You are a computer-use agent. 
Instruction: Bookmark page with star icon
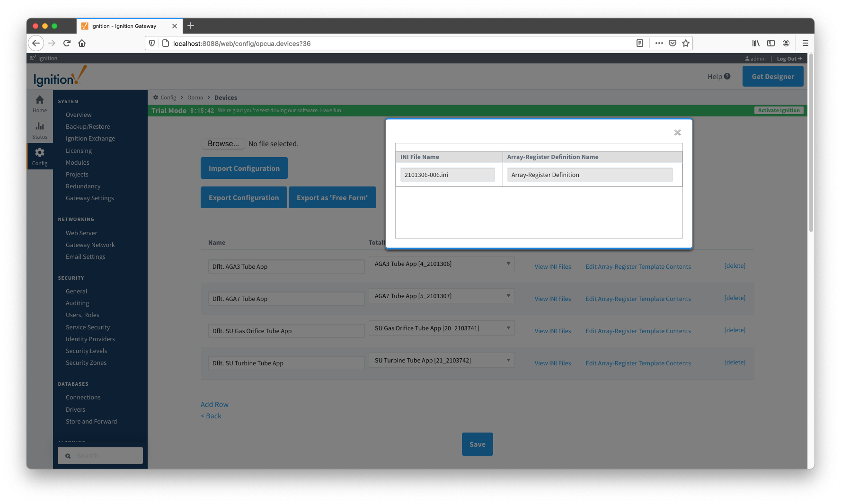coord(686,43)
